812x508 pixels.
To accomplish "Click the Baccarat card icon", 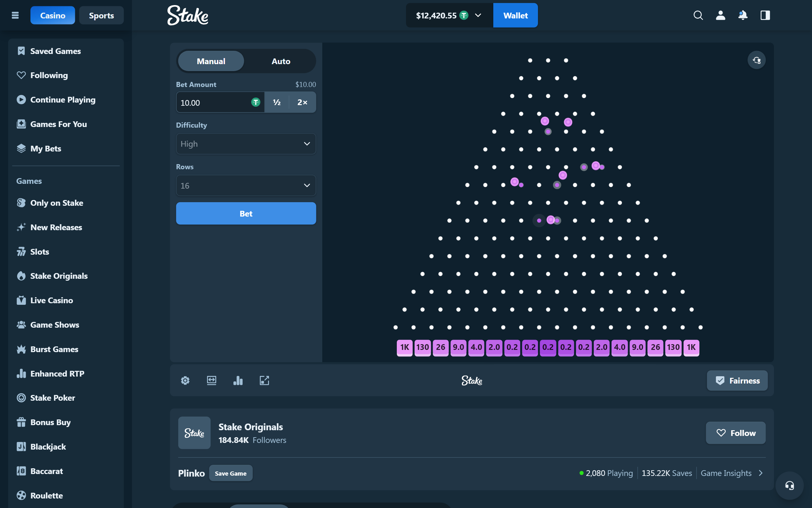I will click(21, 471).
